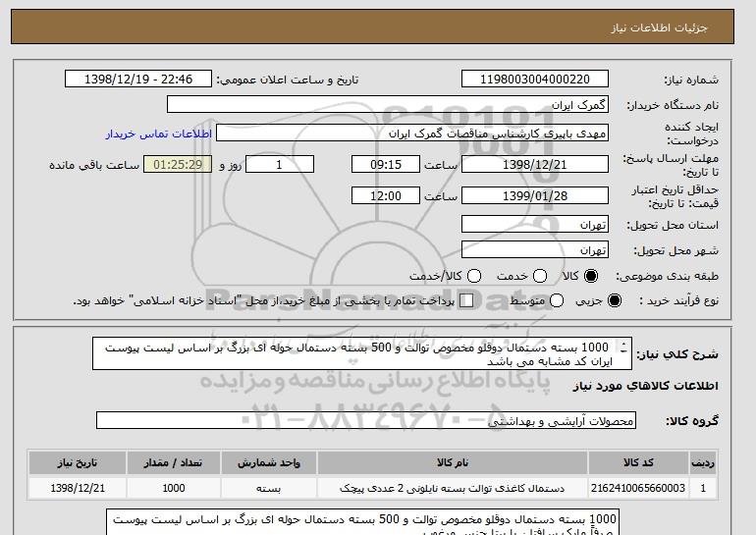Click the remaining time countdown 01:25:29
The image size is (756, 535).
coord(178,164)
